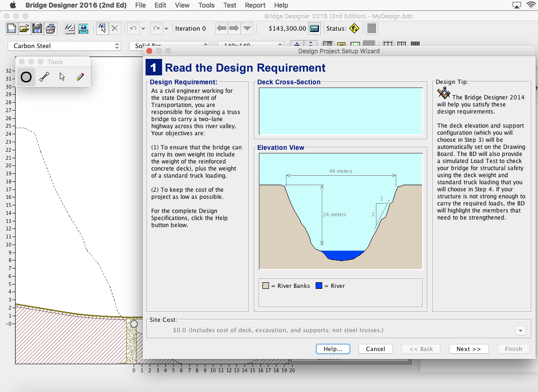Click the Save file toolbar icon

pyautogui.click(x=37, y=29)
